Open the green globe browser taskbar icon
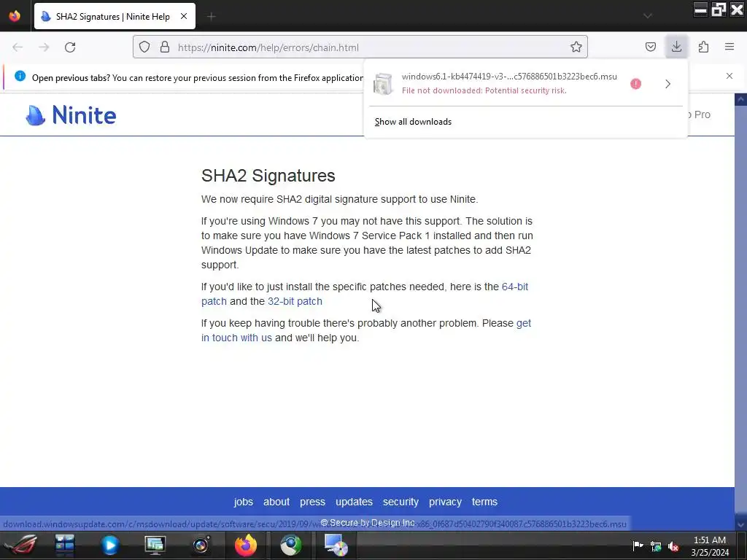747x560 pixels. (290, 545)
